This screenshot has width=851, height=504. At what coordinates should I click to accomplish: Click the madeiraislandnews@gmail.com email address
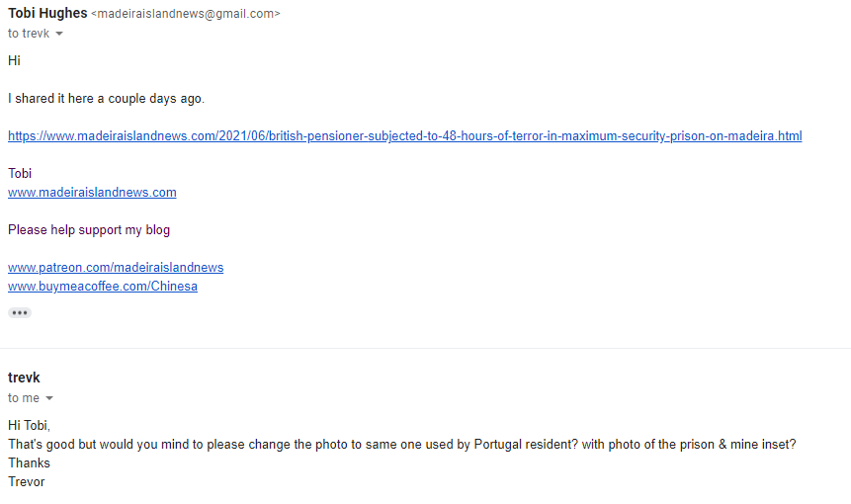pos(186,14)
